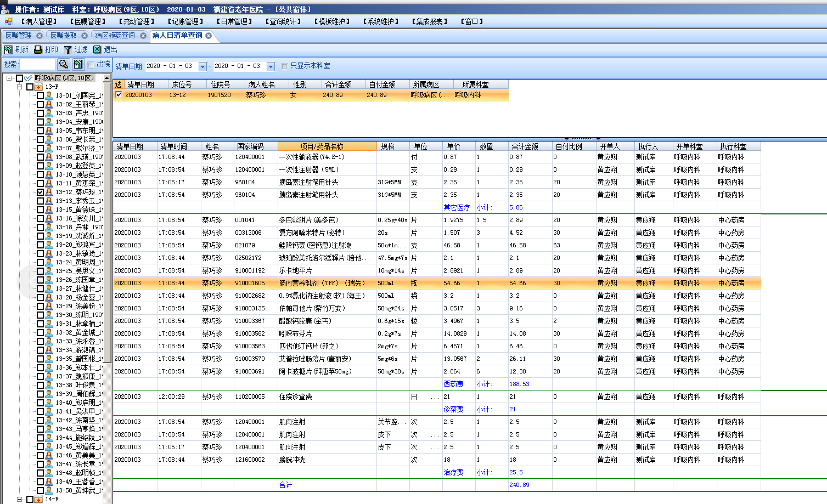Image resolution: width=827 pixels, height=504 pixels.
Task: Click the 过滤 filter funnel icon
Action: click(x=68, y=49)
